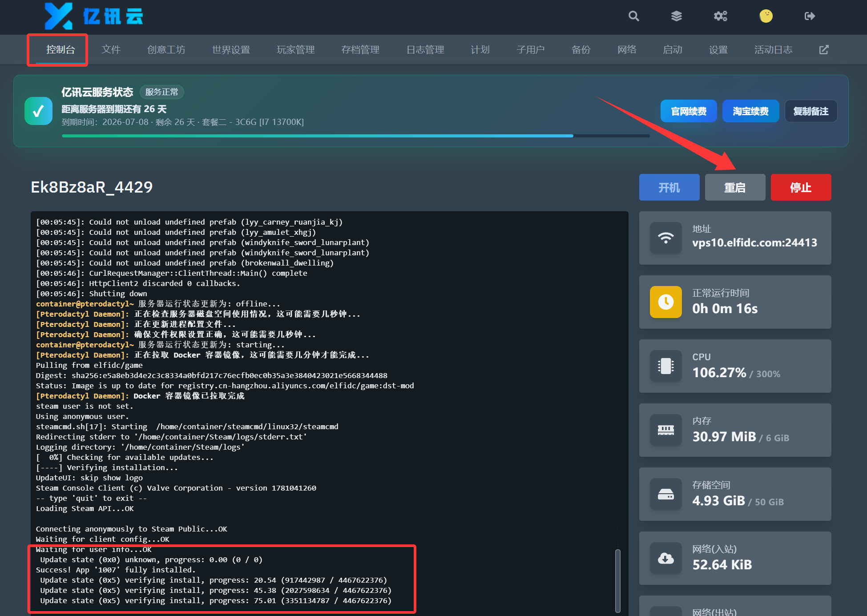Click the 'Waiting for client config...OK' line
Screen dimensions: 867x616
click(x=103, y=539)
